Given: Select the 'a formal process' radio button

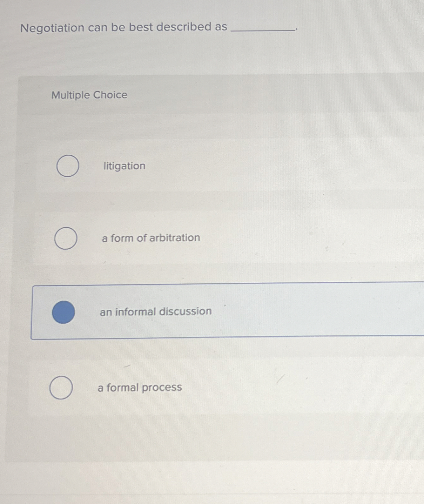Looking at the screenshot, I should [61, 387].
